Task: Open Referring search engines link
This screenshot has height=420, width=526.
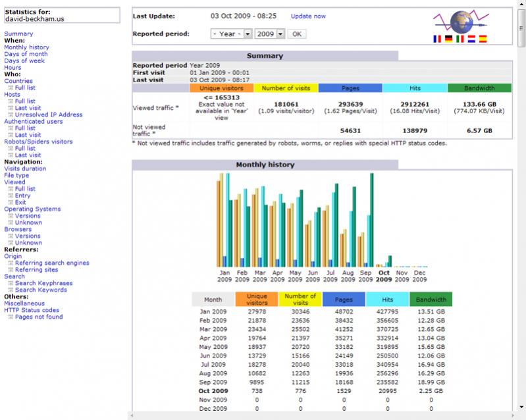Action: coord(52,263)
